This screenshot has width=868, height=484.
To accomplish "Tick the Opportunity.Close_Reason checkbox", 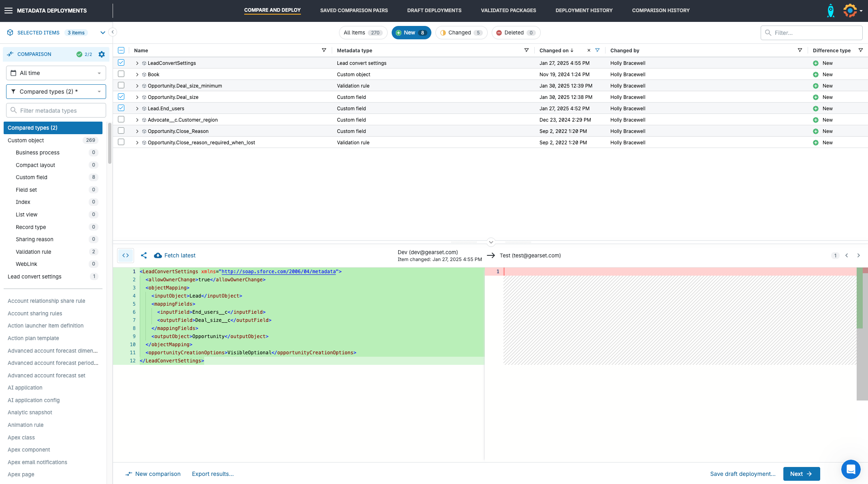I will 121,131.
